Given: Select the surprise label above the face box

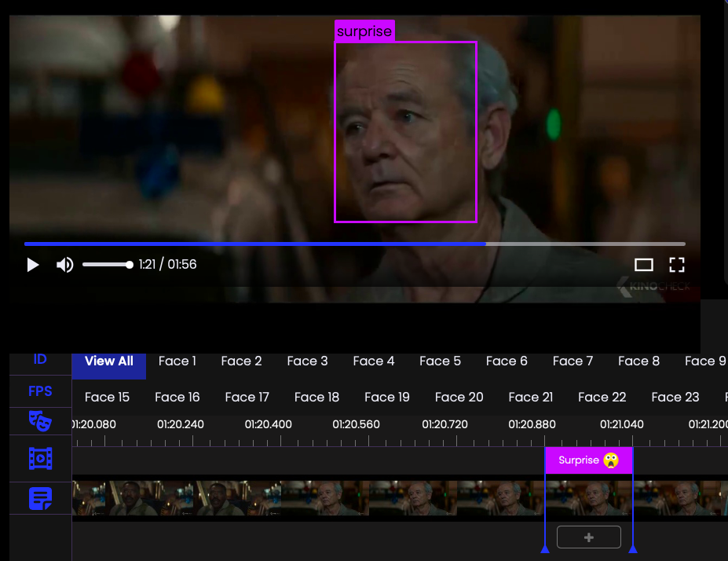Looking at the screenshot, I should click(364, 31).
